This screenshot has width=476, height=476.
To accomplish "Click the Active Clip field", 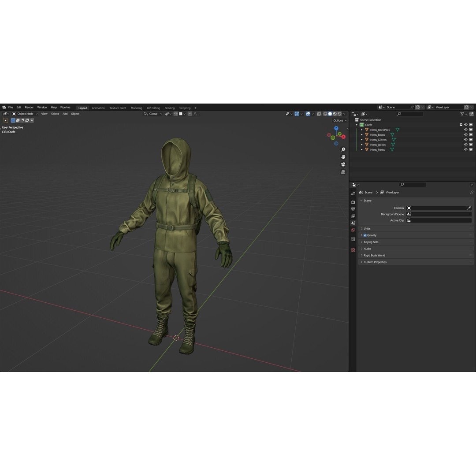I will [439, 220].
